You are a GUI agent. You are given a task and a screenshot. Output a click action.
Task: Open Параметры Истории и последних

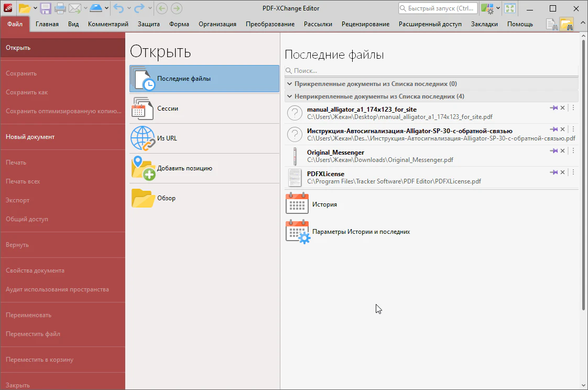(361, 232)
